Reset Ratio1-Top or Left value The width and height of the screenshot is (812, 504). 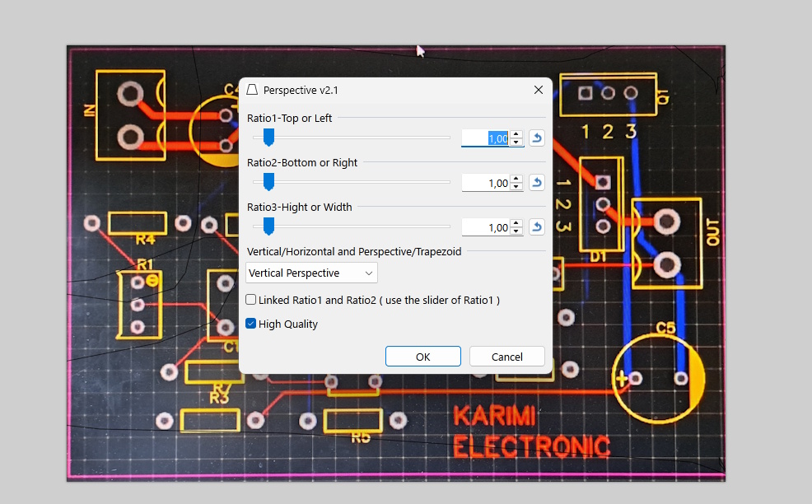coord(536,138)
